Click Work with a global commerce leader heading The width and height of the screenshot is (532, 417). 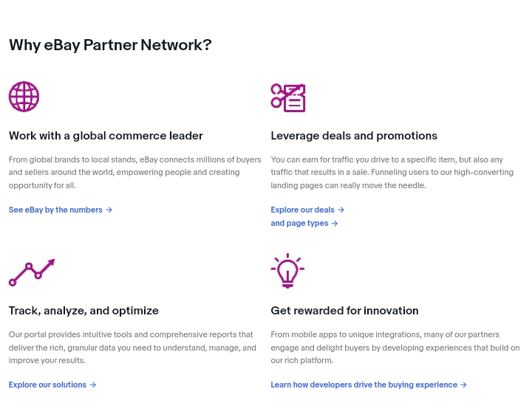(x=106, y=136)
